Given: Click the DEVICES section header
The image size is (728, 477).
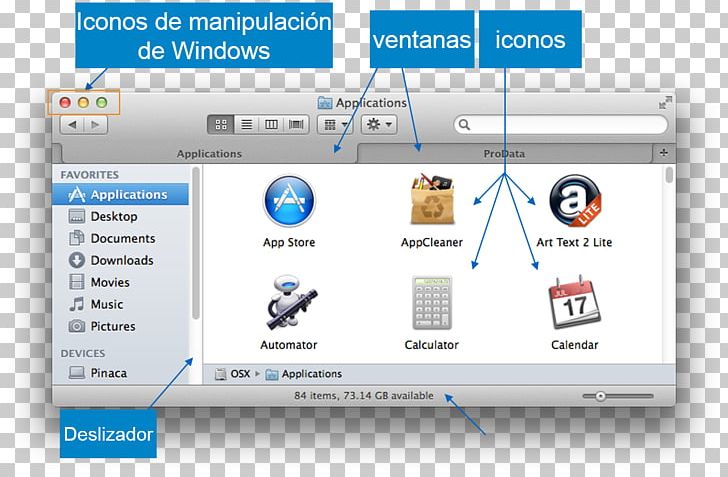Looking at the screenshot, I should pyautogui.click(x=83, y=353).
